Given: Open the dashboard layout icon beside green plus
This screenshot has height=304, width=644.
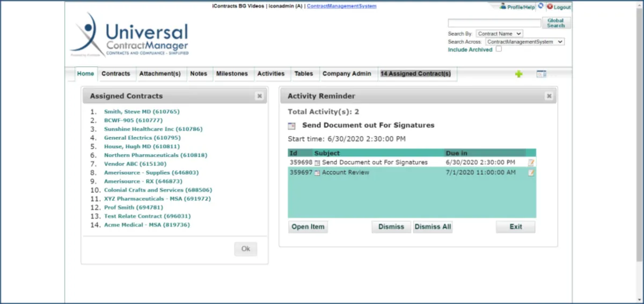Looking at the screenshot, I should [x=541, y=74].
